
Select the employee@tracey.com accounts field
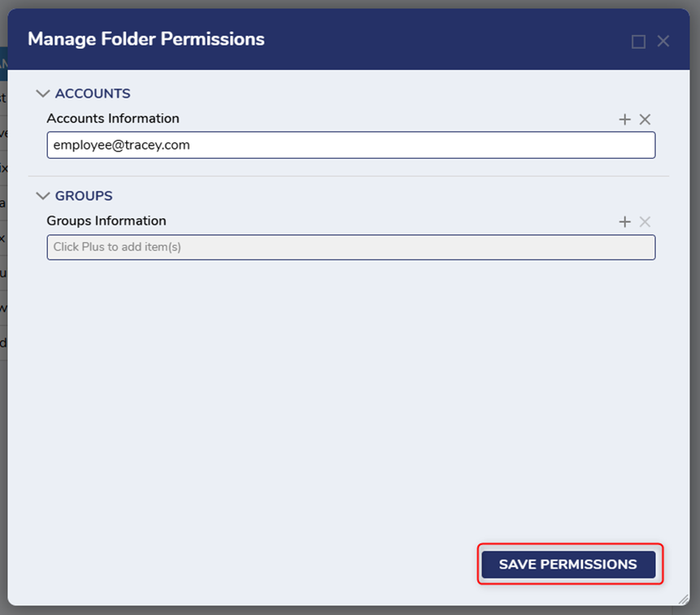(350, 146)
